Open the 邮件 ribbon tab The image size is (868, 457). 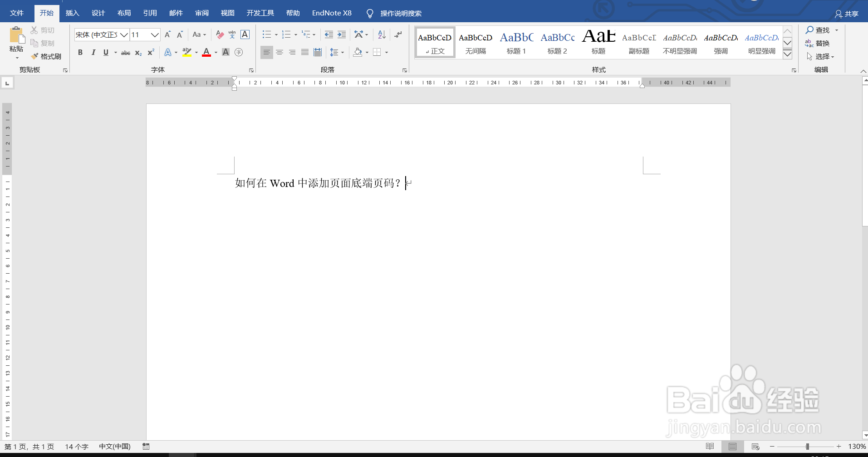[x=176, y=13]
